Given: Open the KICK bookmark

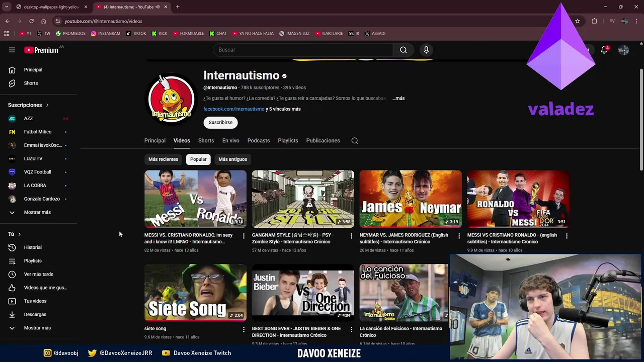Looking at the screenshot, I should (159, 33).
